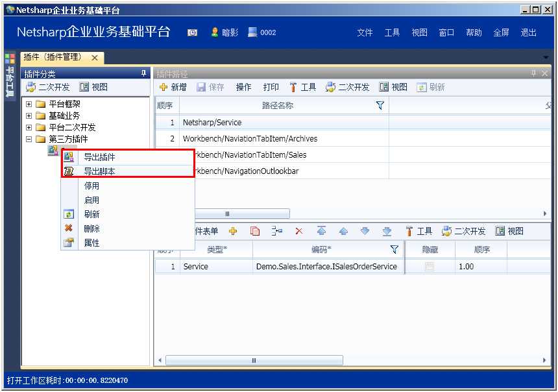Click 视图 in 插件分类 toolbar
558x392 pixels.
pyautogui.click(x=93, y=87)
